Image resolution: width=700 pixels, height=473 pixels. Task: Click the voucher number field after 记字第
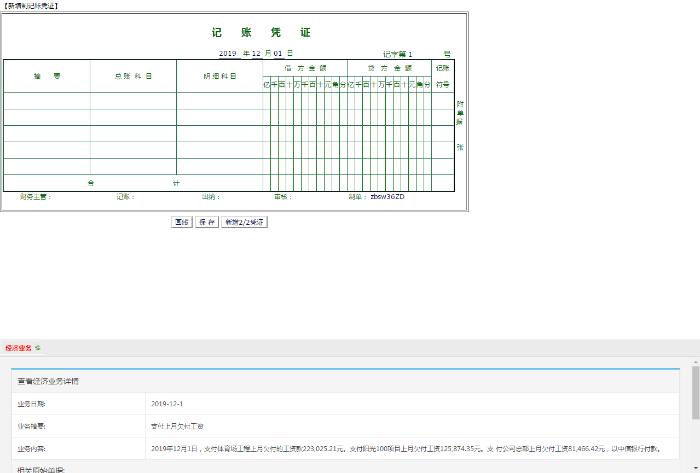410,54
